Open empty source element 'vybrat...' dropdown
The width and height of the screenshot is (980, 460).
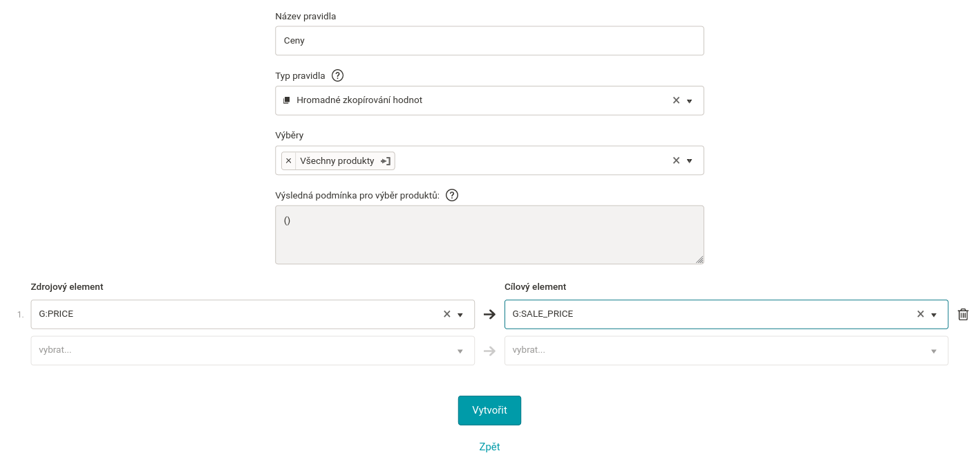[253, 351]
